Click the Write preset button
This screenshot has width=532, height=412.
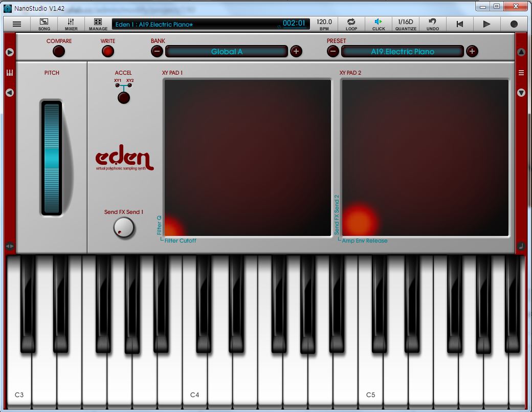click(108, 52)
